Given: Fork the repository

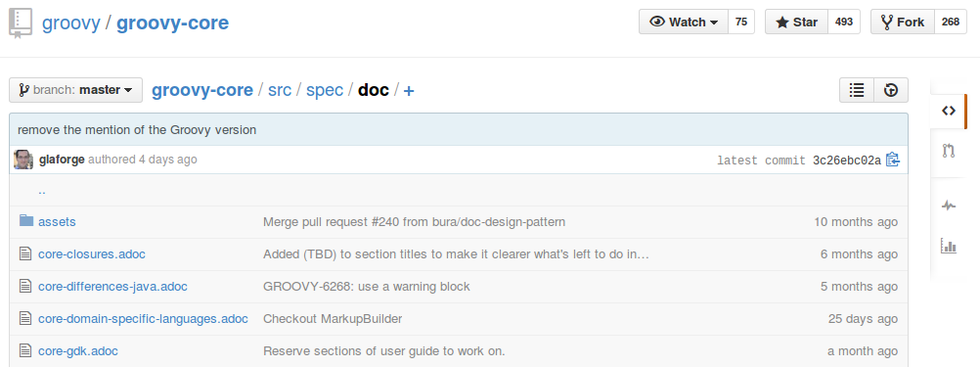Looking at the screenshot, I should pos(903,22).
